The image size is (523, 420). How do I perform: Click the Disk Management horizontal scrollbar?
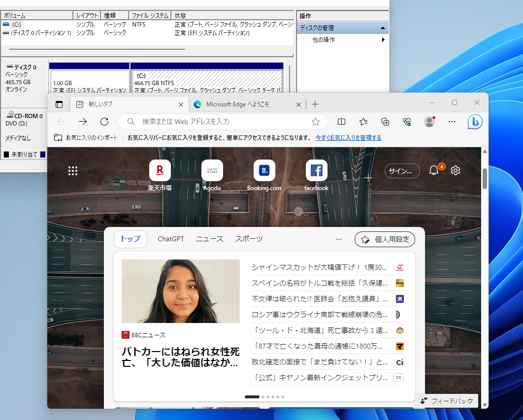point(97,49)
